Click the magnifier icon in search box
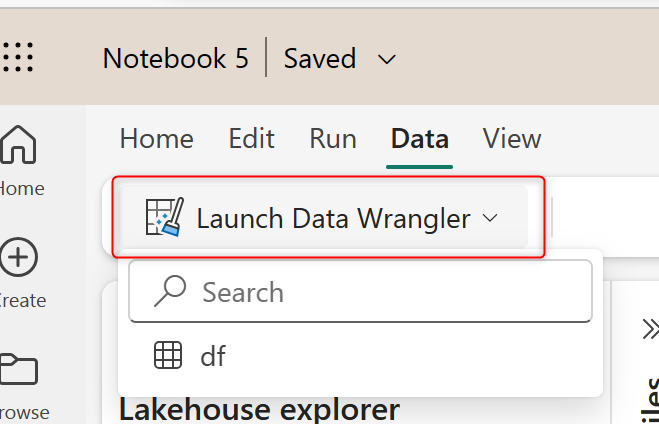Screen dimensions: 659x424 (x=170, y=292)
